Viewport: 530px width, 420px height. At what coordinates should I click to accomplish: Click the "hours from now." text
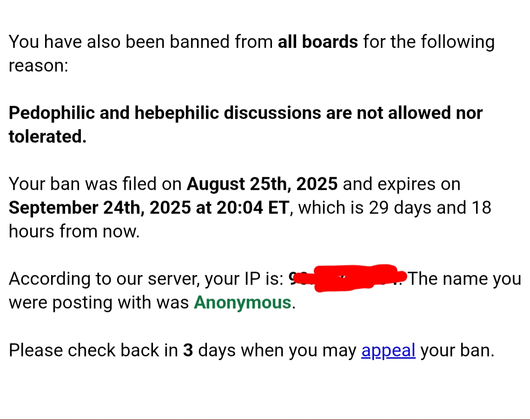(x=74, y=232)
